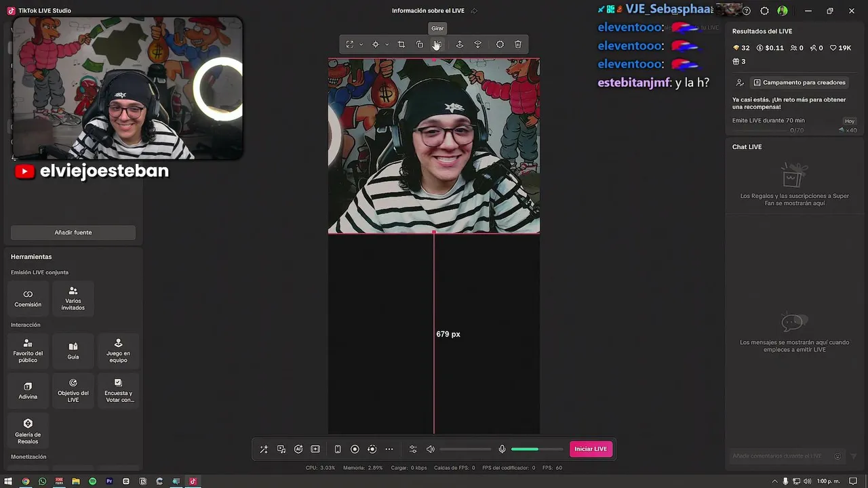Open Favorito del público tool
Viewport: 868px width, 488px height.
pyautogui.click(x=28, y=350)
